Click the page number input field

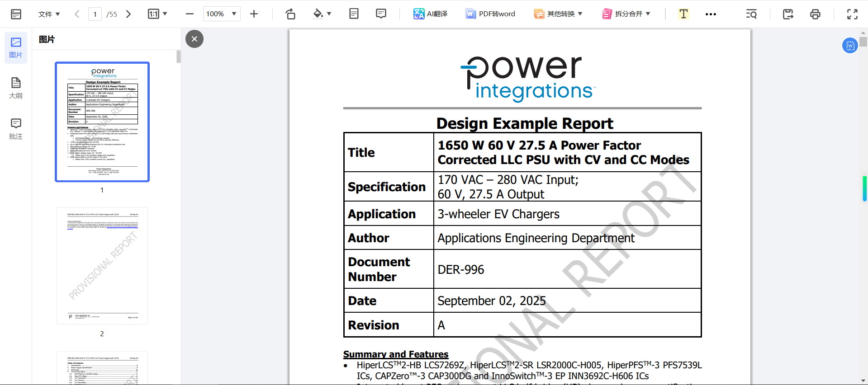click(95, 14)
